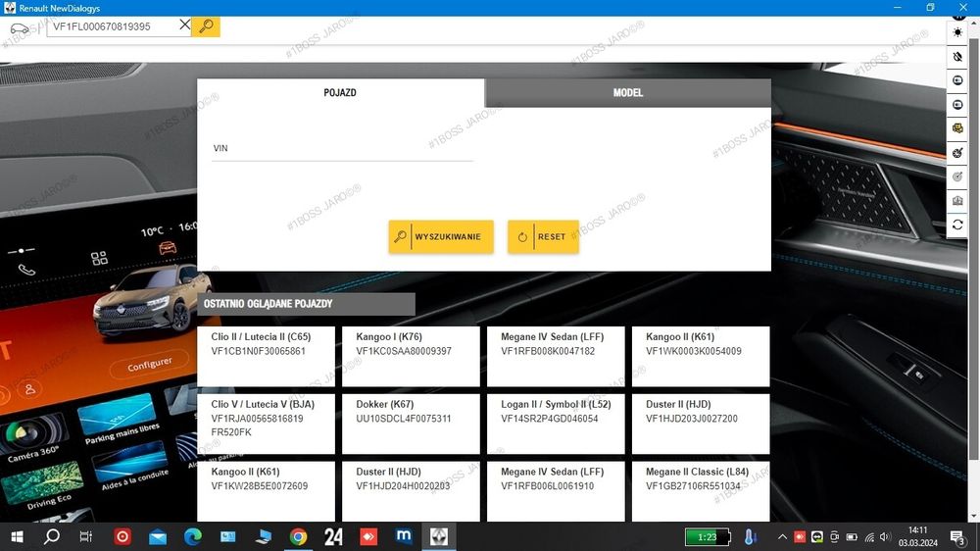This screenshot has height=551, width=980.
Task: Open Logan II / Symbol II (L52) vehicle
Action: point(556,425)
